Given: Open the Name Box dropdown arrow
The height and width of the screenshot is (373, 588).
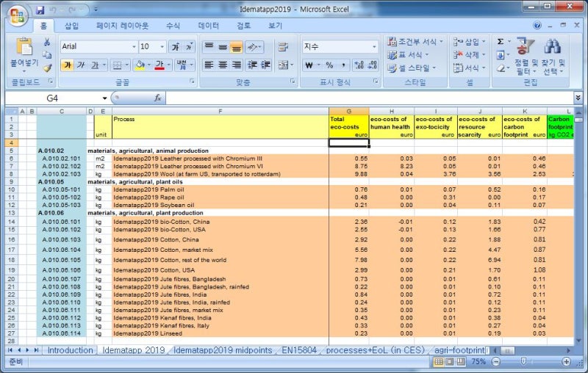Looking at the screenshot, I should coord(105,98).
